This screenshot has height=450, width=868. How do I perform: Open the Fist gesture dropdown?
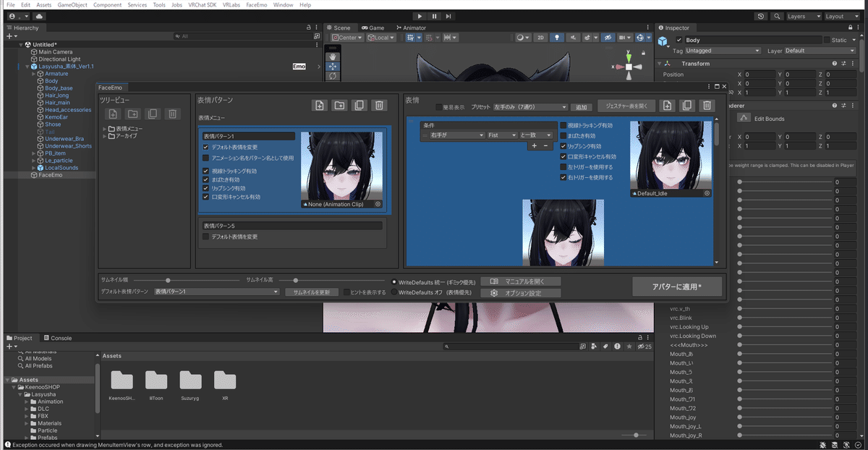[503, 135]
